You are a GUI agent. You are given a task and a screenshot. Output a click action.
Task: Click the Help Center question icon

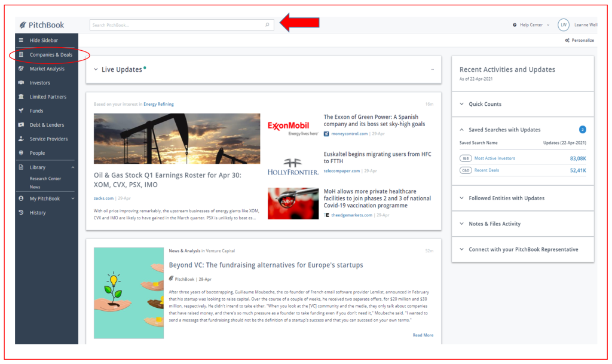click(x=515, y=25)
